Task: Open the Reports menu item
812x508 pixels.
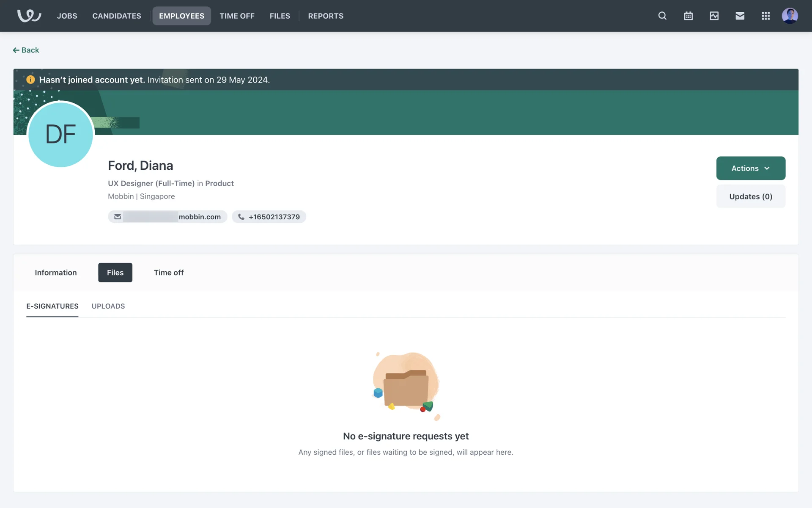Action: (326, 16)
